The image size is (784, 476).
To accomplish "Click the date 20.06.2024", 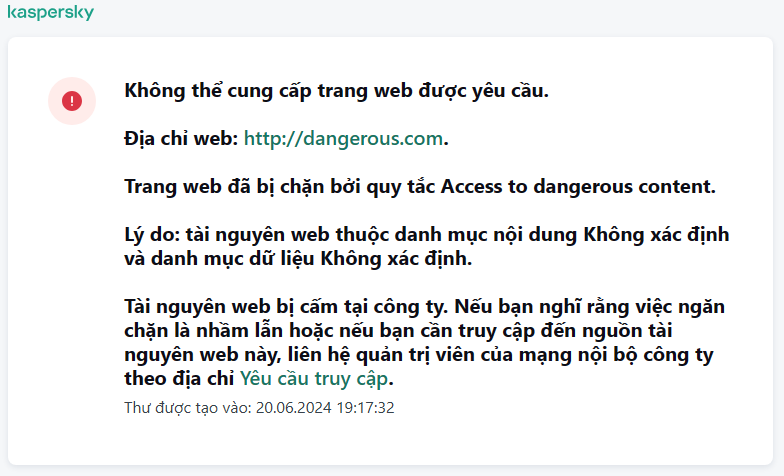I will (294, 408).
